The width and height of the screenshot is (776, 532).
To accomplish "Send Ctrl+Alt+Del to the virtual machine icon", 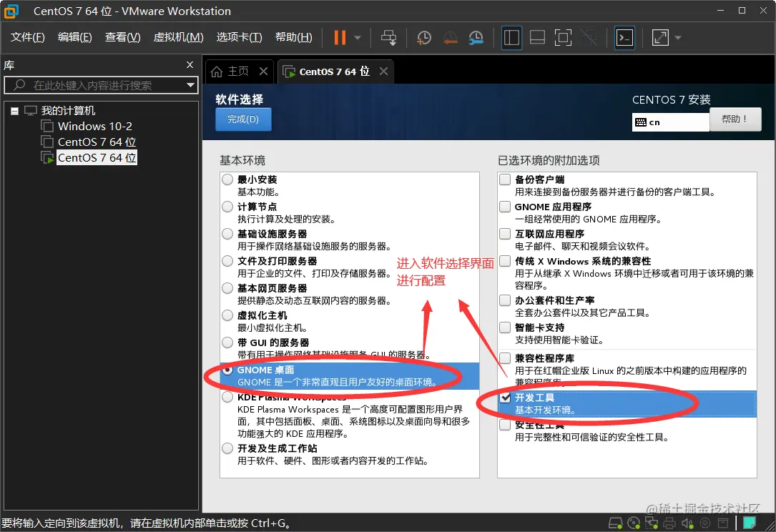I will coord(388,38).
